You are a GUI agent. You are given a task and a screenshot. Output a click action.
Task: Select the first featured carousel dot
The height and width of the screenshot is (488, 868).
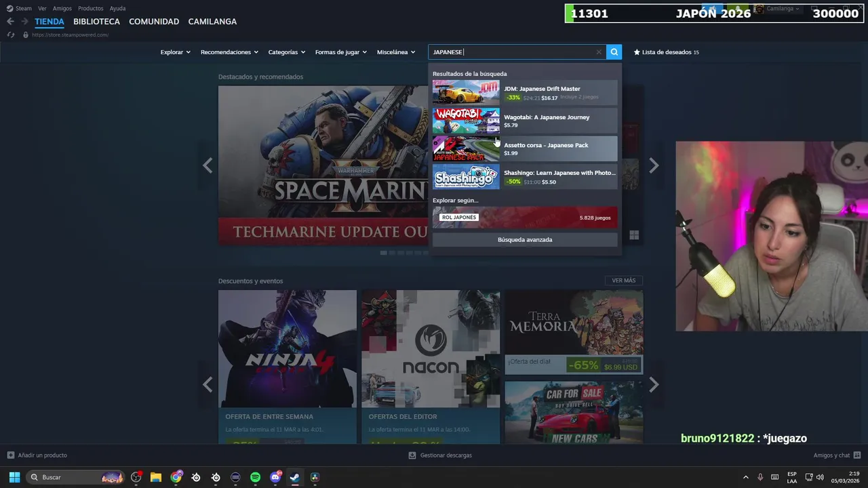(383, 253)
